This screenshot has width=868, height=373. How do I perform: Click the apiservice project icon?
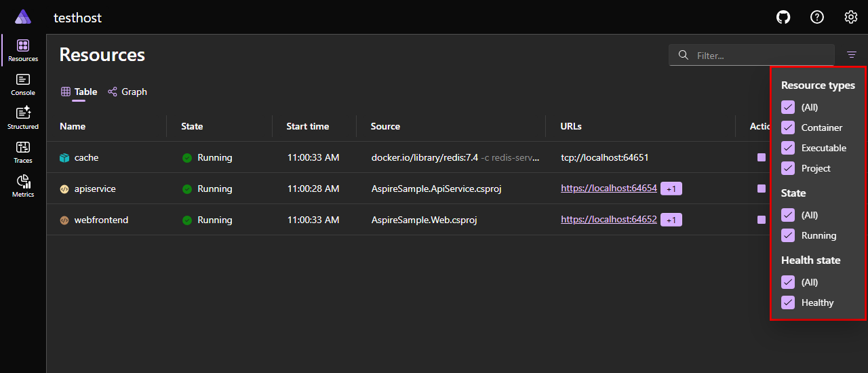64,189
